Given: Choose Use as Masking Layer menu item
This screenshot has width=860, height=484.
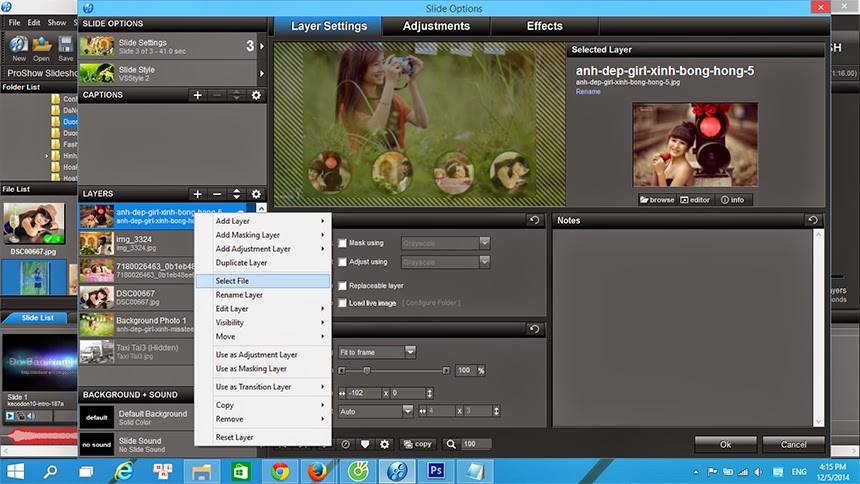Looking at the screenshot, I should point(263,369).
